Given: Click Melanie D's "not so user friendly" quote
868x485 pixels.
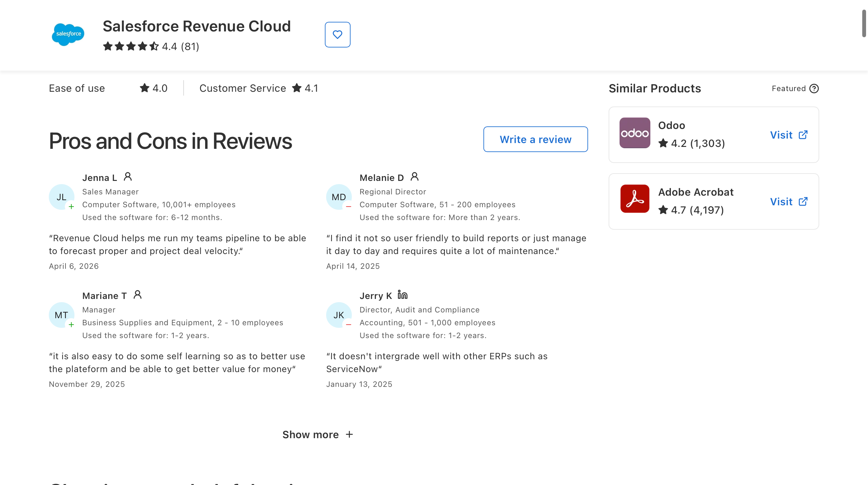Looking at the screenshot, I should (456, 244).
